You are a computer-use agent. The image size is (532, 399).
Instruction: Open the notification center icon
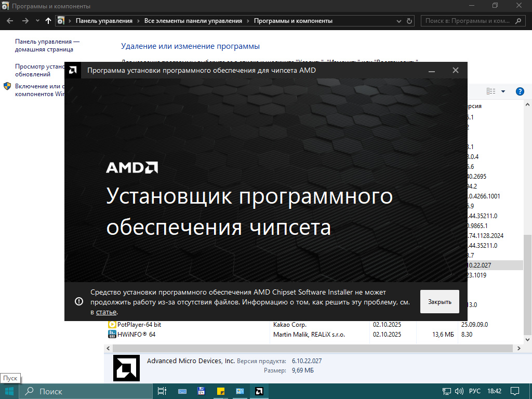tap(515, 391)
